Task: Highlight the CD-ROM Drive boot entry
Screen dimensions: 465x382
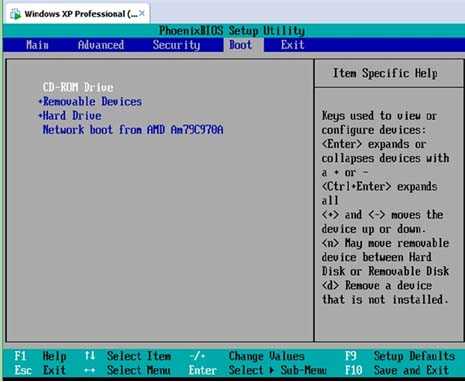Action: coord(78,87)
